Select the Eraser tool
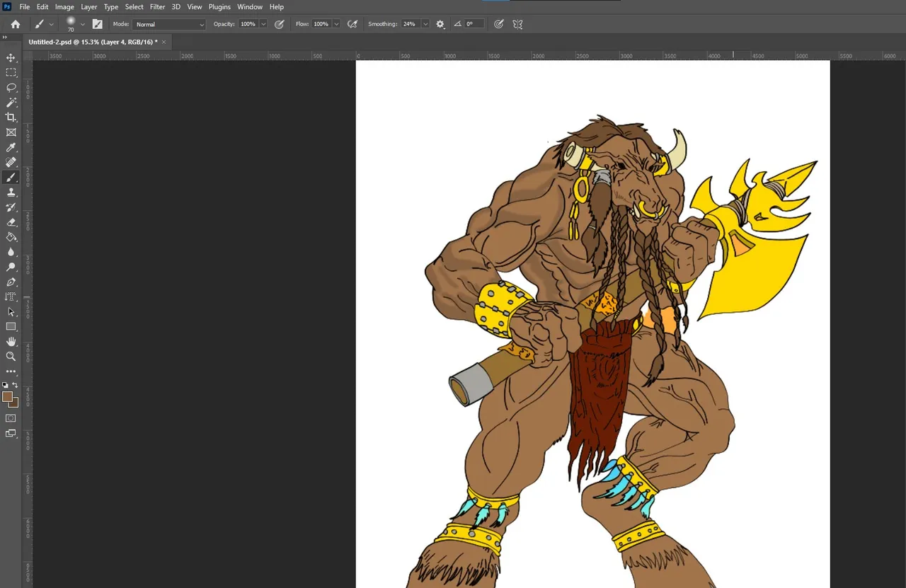The height and width of the screenshot is (588, 906). (11, 222)
